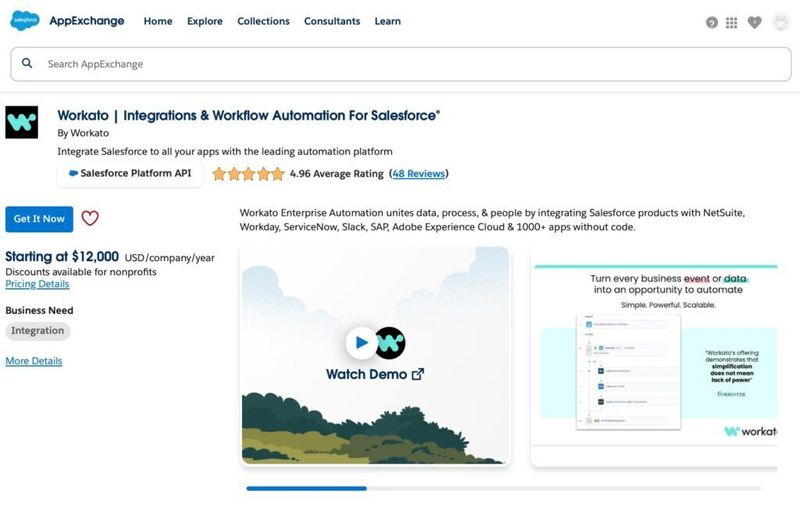Click the 'Business Need' heading
800x505 pixels.
39,311
